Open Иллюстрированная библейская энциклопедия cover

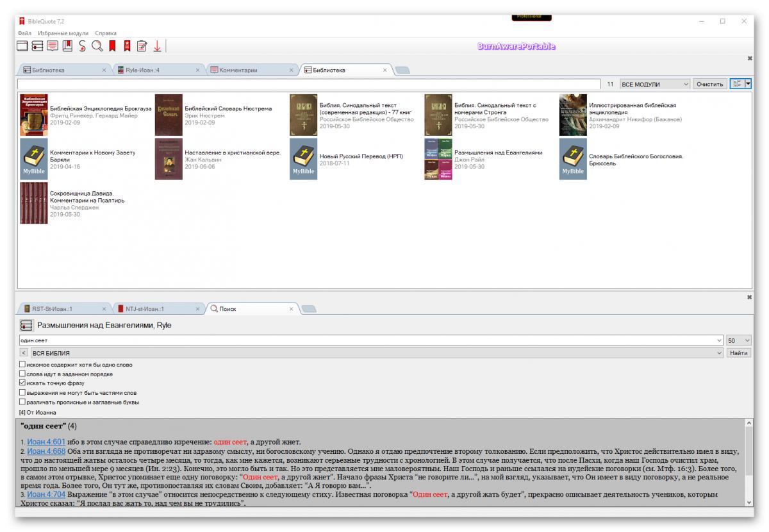click(x=573, y=115)
